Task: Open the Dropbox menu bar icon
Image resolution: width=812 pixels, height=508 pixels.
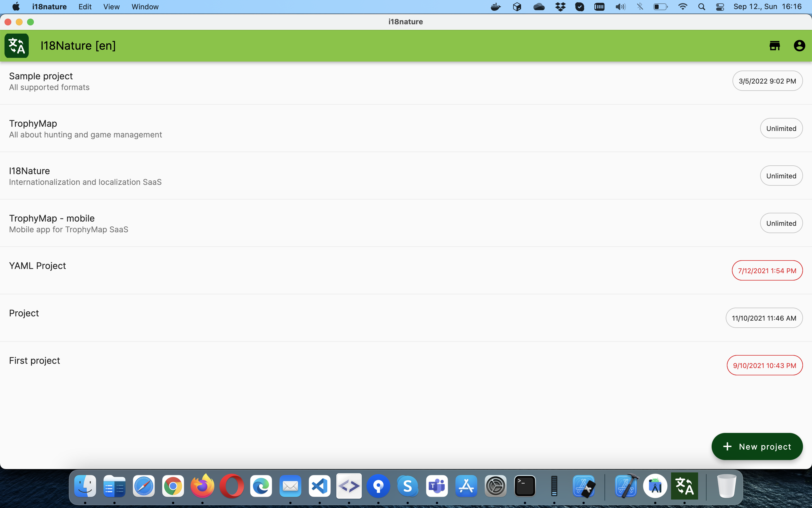Action: click(x=560, y=7)
